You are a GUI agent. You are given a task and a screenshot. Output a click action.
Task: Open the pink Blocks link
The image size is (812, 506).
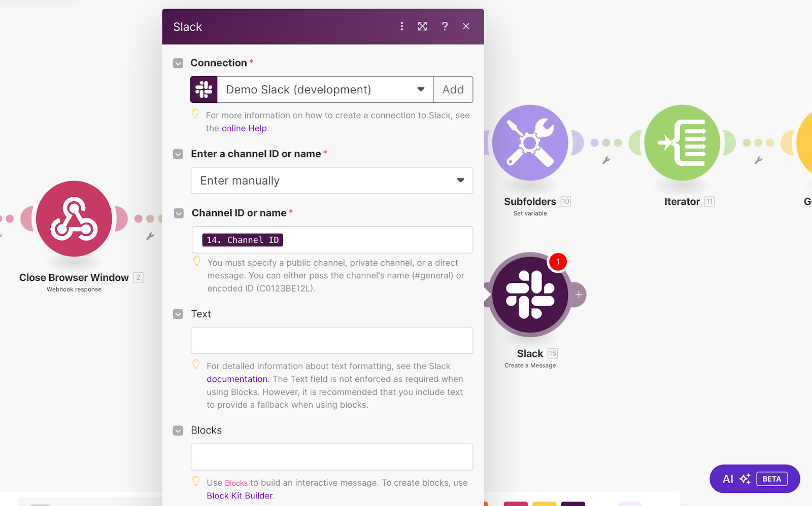pos(236,483)
